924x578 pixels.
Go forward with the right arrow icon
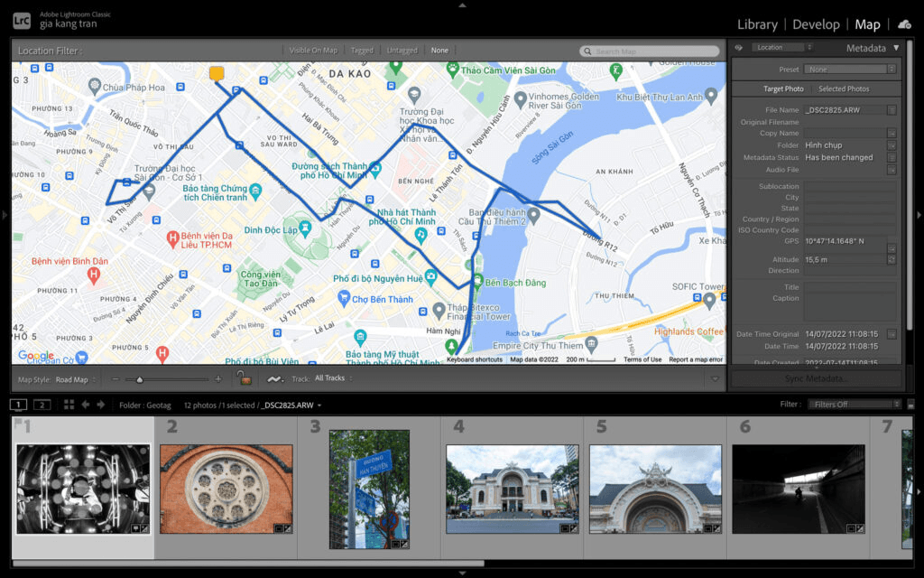click(x=100, y=405)
